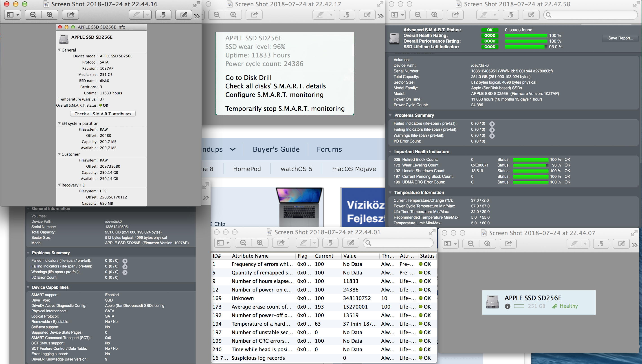Open Forums tab on website

tap(329, 149)
